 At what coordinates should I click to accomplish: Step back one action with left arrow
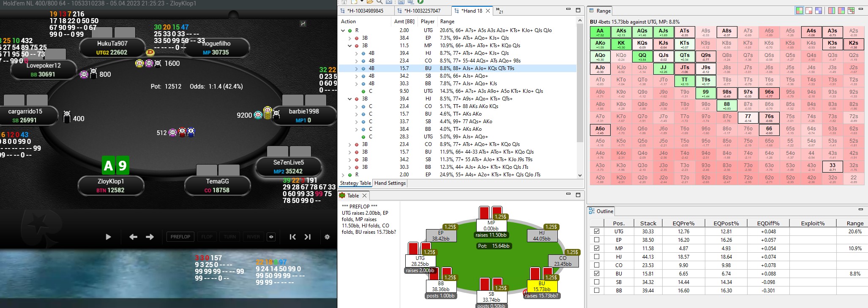click(x=133, y=237)
